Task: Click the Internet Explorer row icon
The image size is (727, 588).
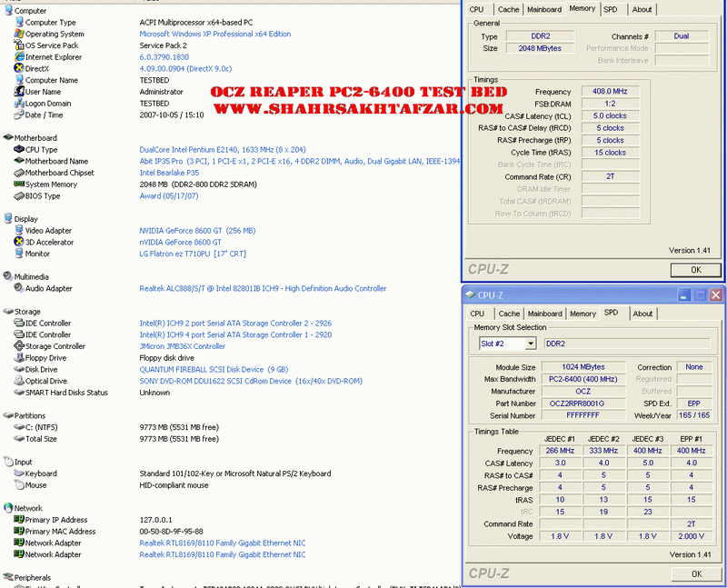Action: [x=19, y=56]
